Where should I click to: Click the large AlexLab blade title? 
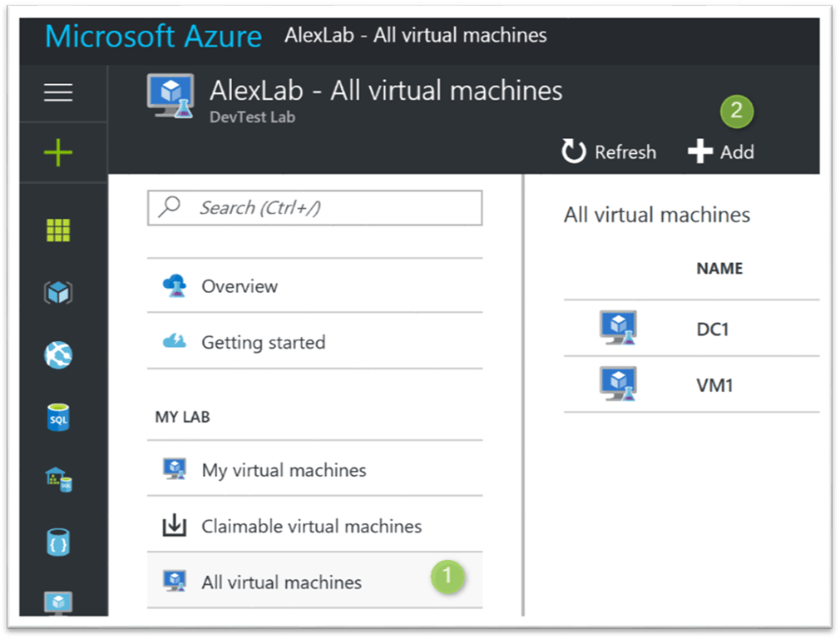click(x=386, y=90)
